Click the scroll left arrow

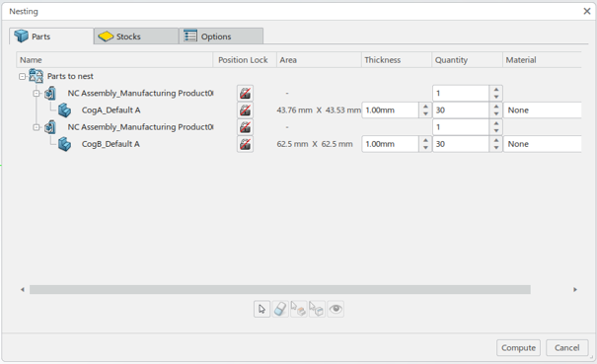(23, 290)
